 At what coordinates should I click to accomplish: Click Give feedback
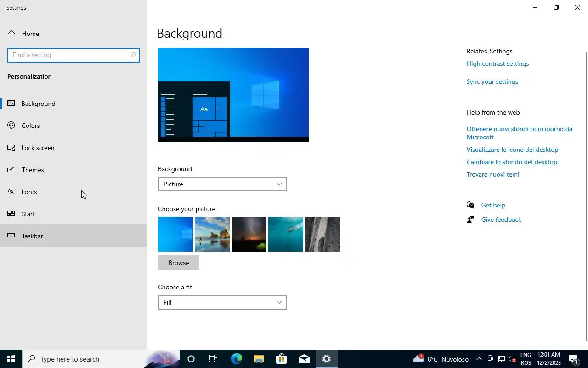tap(501, 219)
